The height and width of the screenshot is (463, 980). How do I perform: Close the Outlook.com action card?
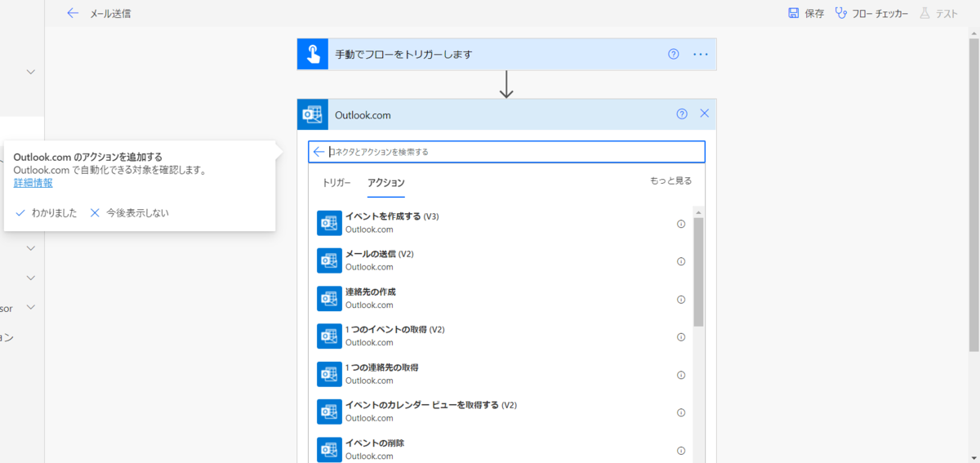[x=705, y=114]
